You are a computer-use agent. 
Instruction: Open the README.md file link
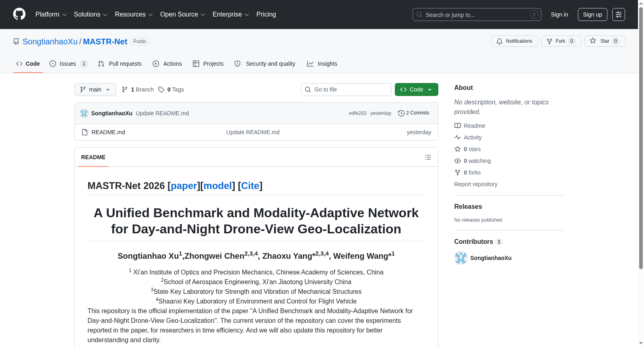[x=108, y=132]
